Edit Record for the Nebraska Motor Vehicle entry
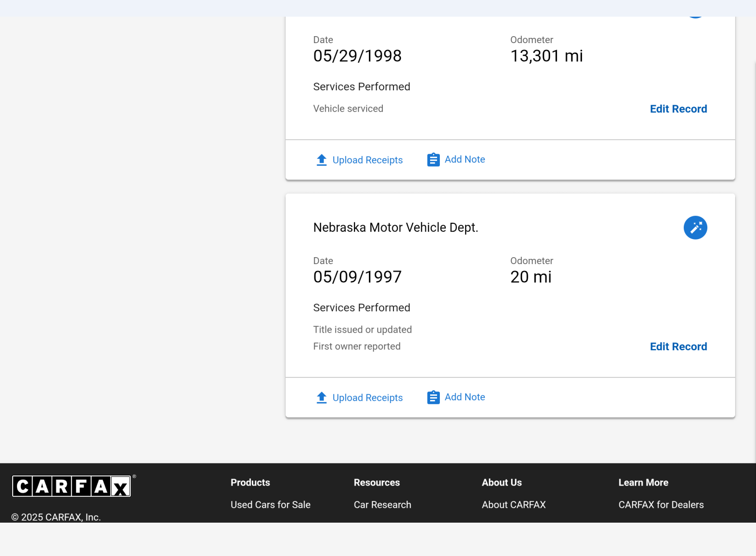This screenshot has width=756, height=556. (678, 347)
